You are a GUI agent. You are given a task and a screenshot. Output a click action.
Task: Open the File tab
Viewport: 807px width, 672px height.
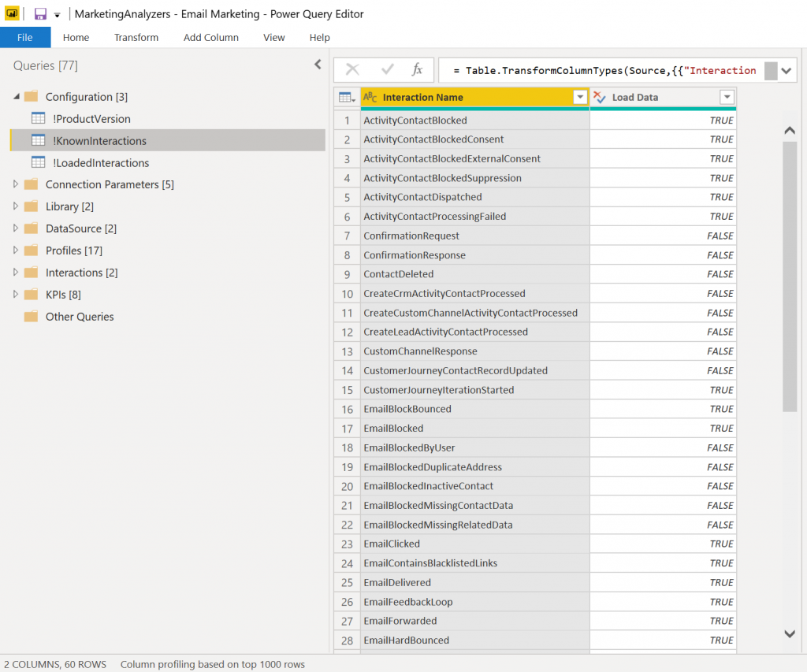tap(24, 37)
